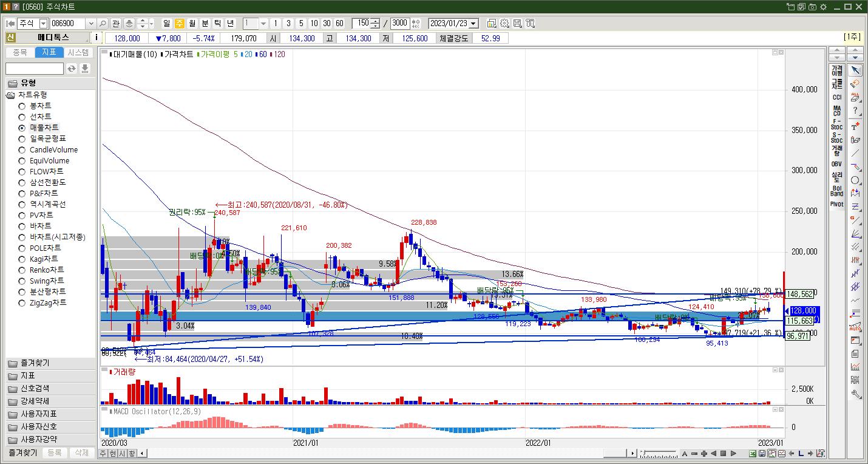Viewport: 868px width, 464px height.
Task: Click the Excel export icon at bottom
Action: coord(752,454)
